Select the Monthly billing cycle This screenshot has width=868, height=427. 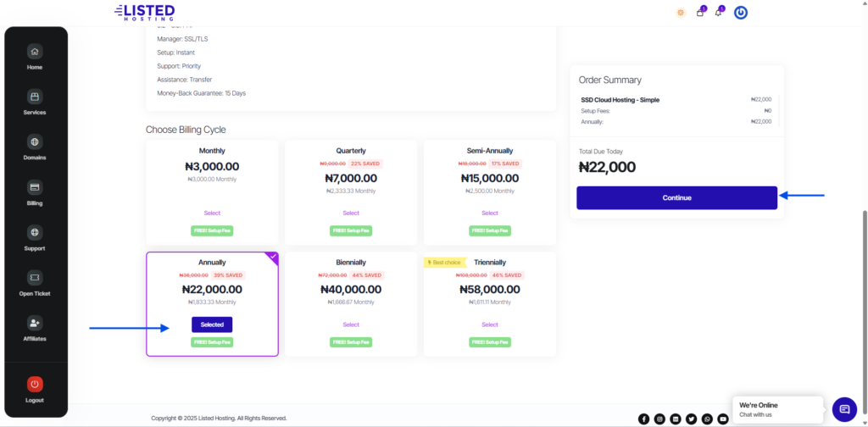coord(212,213)
